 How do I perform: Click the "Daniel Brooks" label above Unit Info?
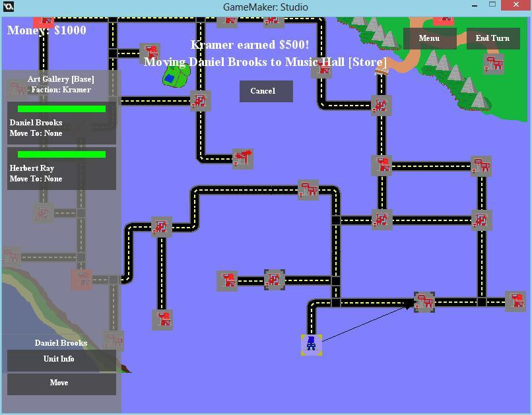(61, 343)
